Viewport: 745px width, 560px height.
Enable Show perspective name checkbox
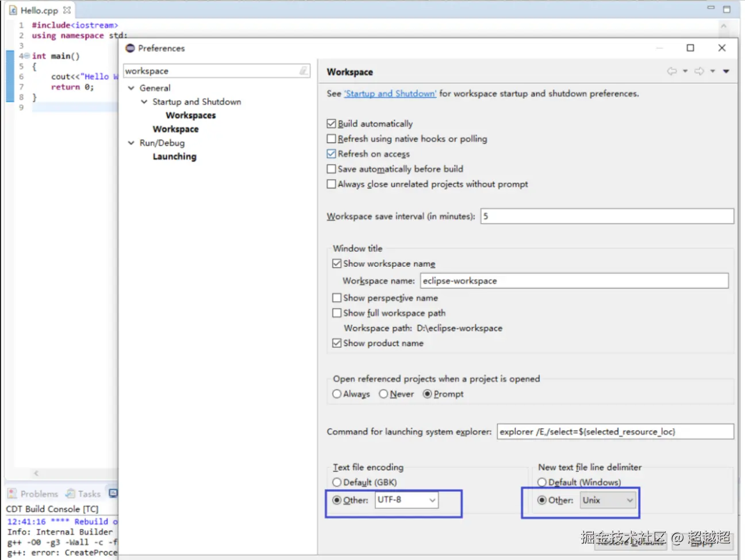(337, 298)
